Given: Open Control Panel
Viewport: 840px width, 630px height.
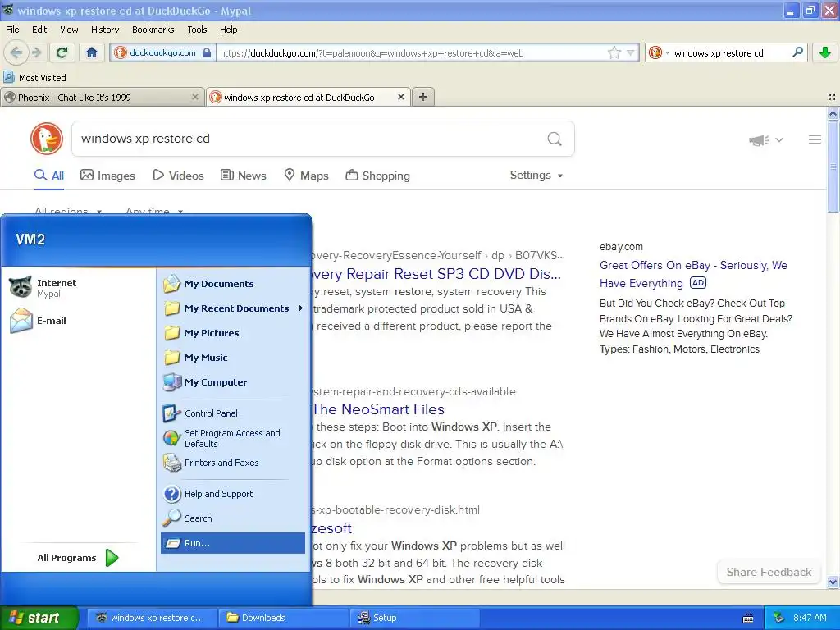Looking at the screenshot, I should (x=233, y=413).
